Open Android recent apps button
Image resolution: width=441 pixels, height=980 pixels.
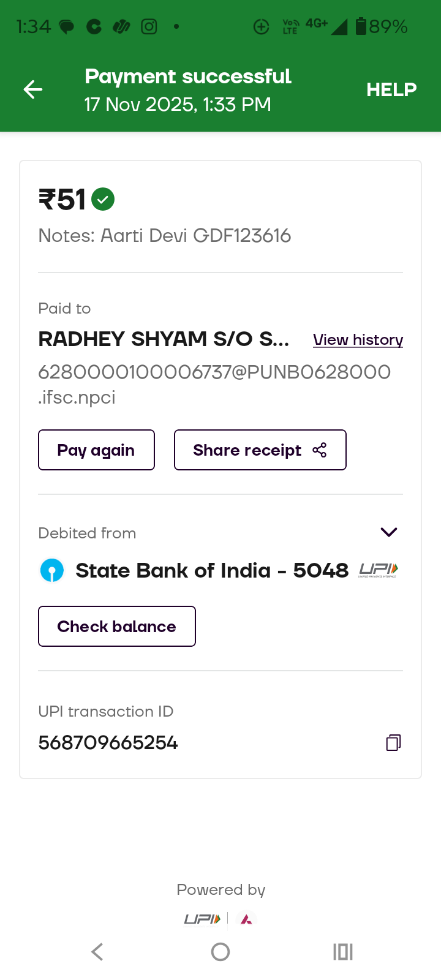click(x=342, y=952)
